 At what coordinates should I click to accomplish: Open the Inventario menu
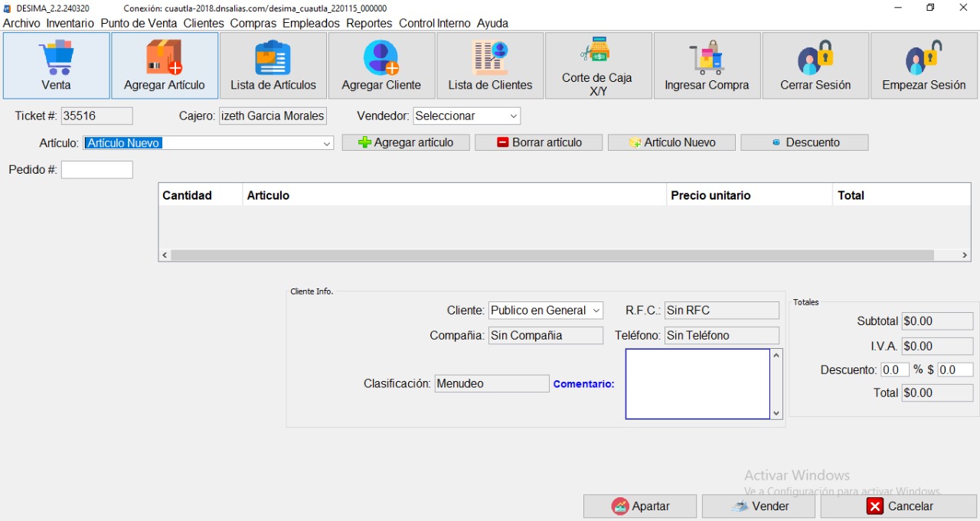[x=70, y=23]
